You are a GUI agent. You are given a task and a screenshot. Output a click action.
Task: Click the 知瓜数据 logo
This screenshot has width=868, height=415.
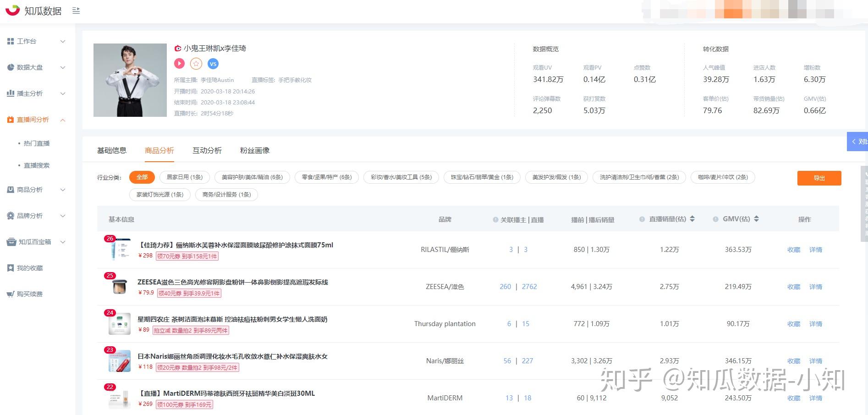[33, 11]
